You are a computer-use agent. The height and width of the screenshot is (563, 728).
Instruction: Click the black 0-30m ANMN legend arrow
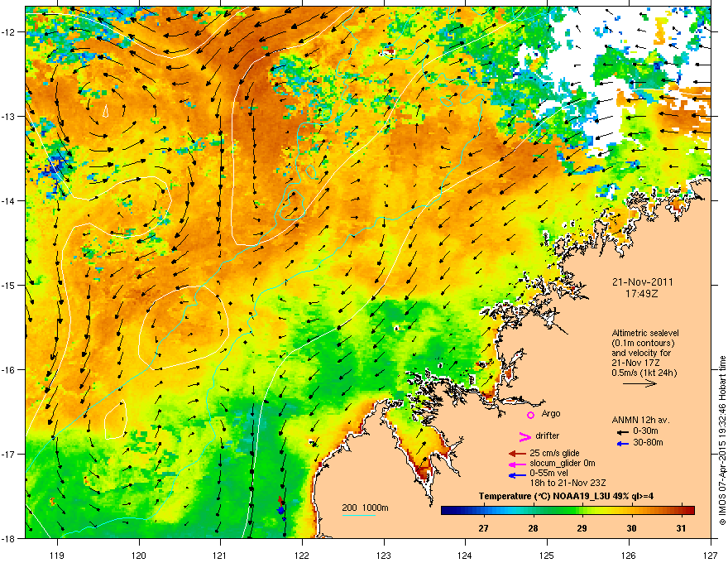click(623, 432)
